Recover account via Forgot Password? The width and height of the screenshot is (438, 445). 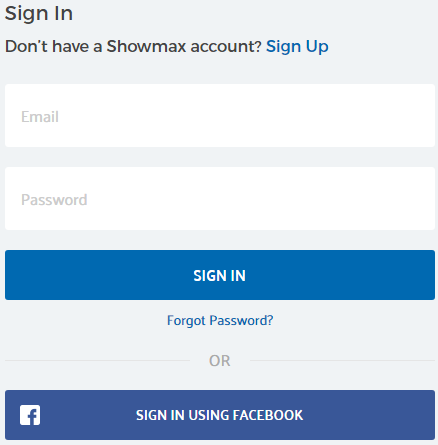[220, 321]
